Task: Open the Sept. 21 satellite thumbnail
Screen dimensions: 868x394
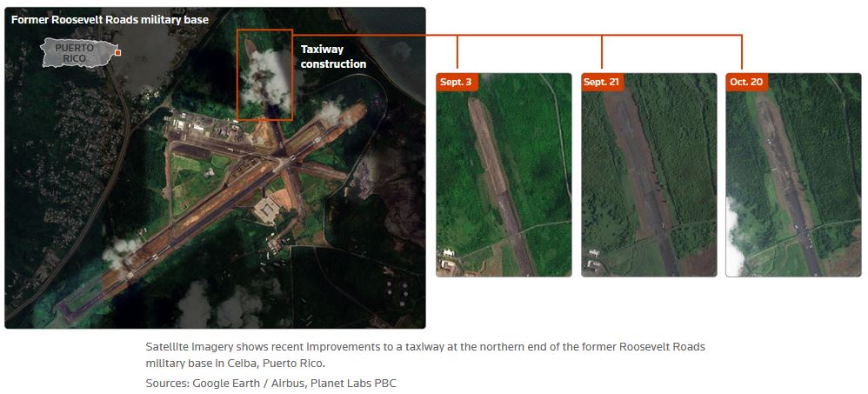Action: (x=649, y=183)
